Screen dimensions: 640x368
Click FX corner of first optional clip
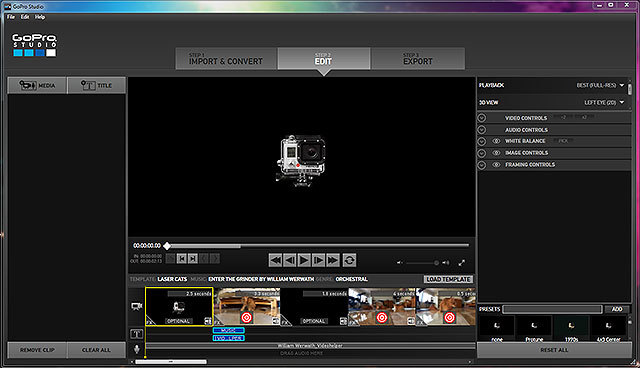pyautogui.click(x=150, y=321)
